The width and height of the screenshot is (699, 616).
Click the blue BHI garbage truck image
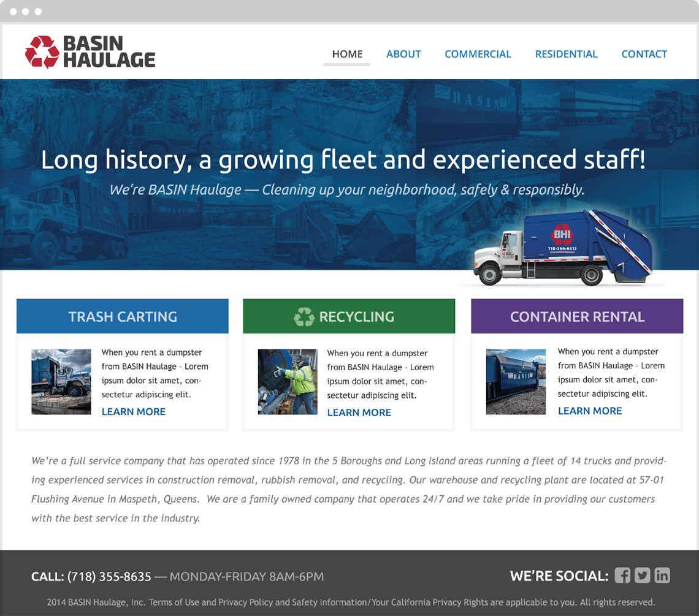click(x=563, y=248)
